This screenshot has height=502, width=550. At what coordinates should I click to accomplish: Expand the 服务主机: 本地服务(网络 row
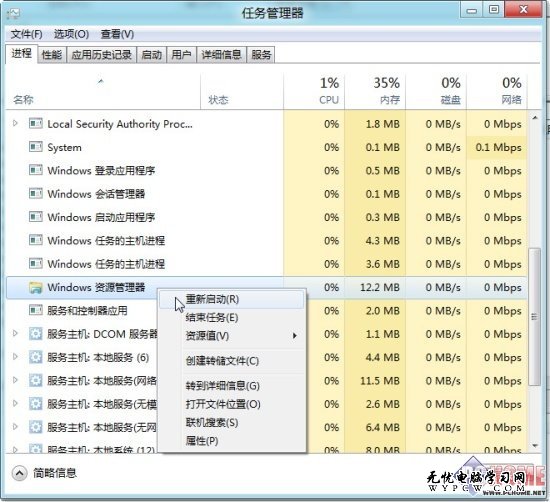click(15, 380)
